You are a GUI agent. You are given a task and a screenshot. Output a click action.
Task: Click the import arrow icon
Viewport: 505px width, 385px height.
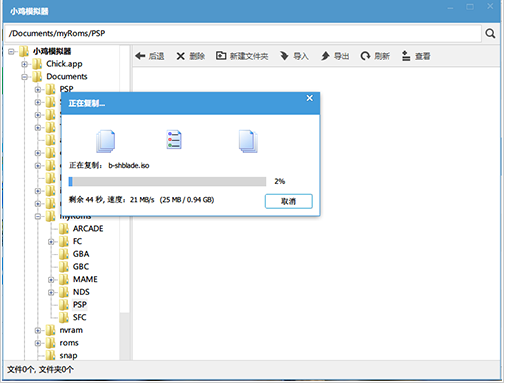coord(284,56)
